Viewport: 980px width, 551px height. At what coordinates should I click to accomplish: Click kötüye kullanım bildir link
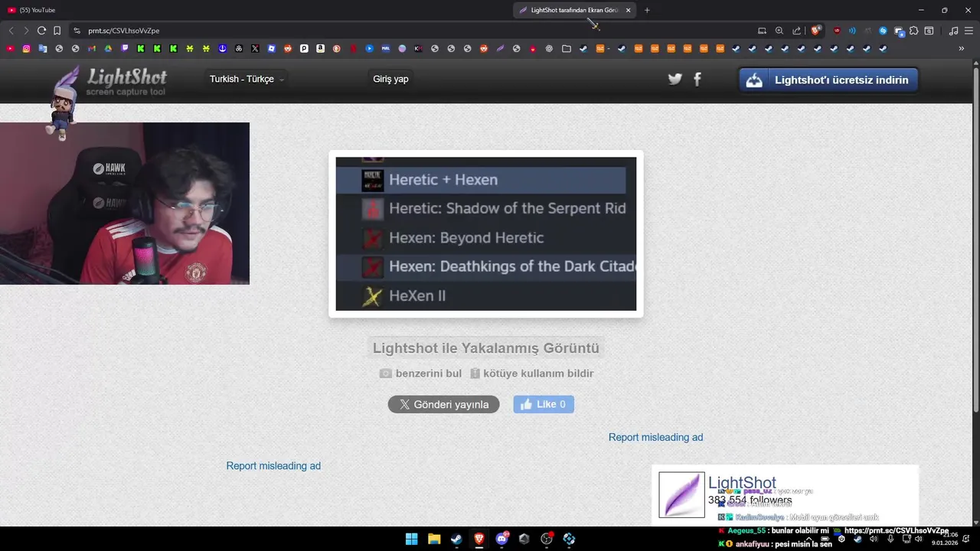click(531, 373)
